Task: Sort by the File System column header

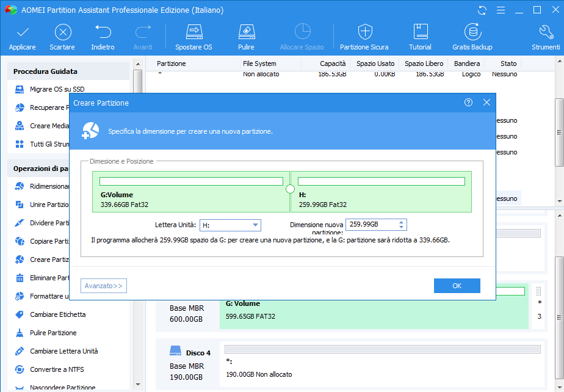Action: point(259,64)
